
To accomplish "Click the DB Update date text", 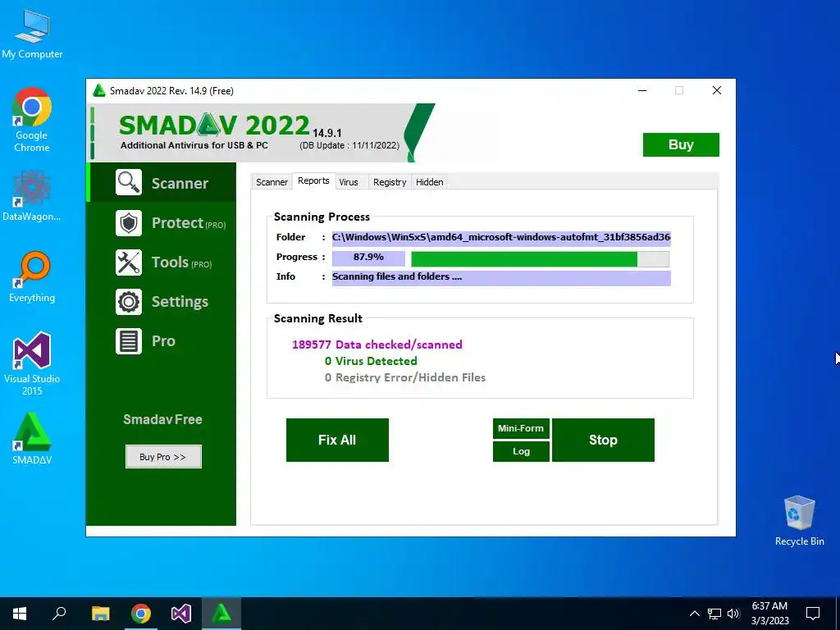I will coord(349,145).
